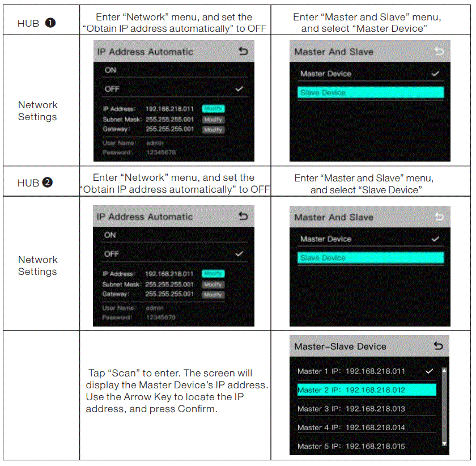The image size is (476, 466).
Task: Click HUB 2 Subnet Mask value 255.255.255.001
Action: 169,285
